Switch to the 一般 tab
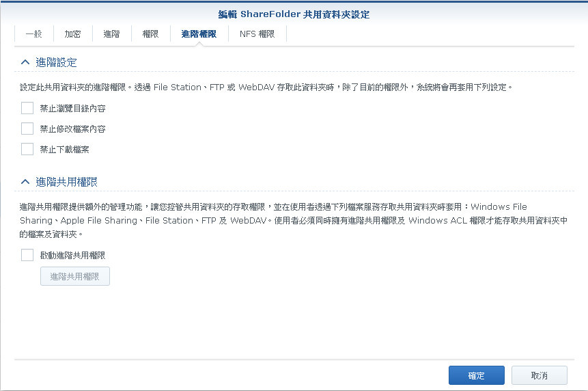Viewport: 588px width, 391px height. click(x=33, y=34)
